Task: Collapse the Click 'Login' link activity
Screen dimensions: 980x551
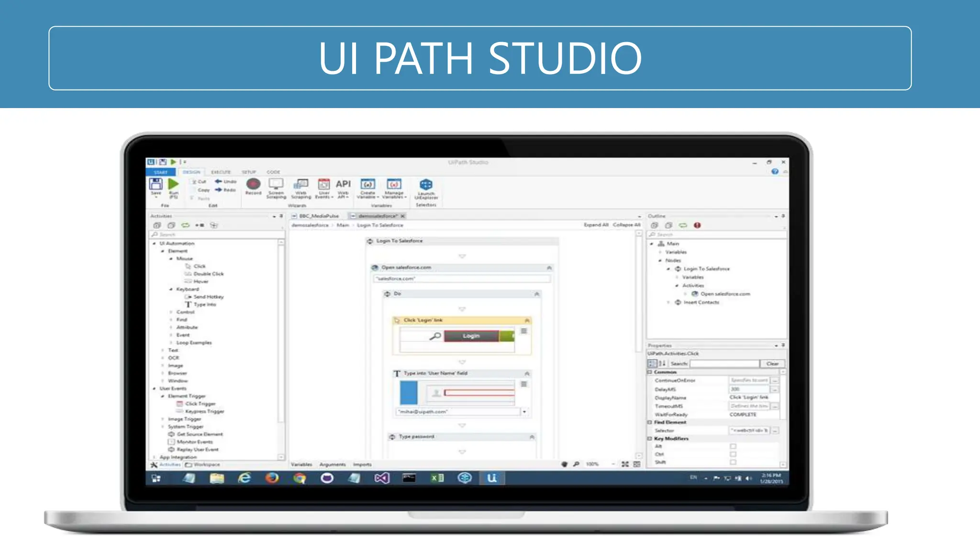Action: (x=527, y=320)
